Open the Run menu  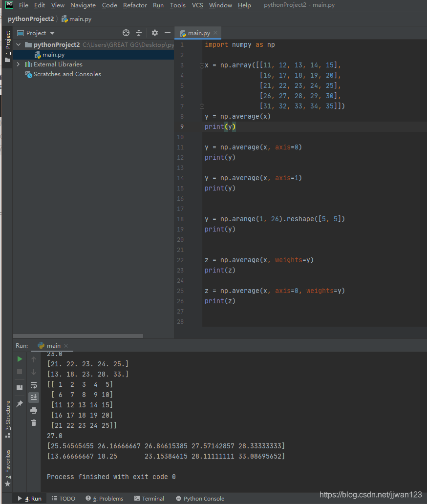click(x=158, y=5)
